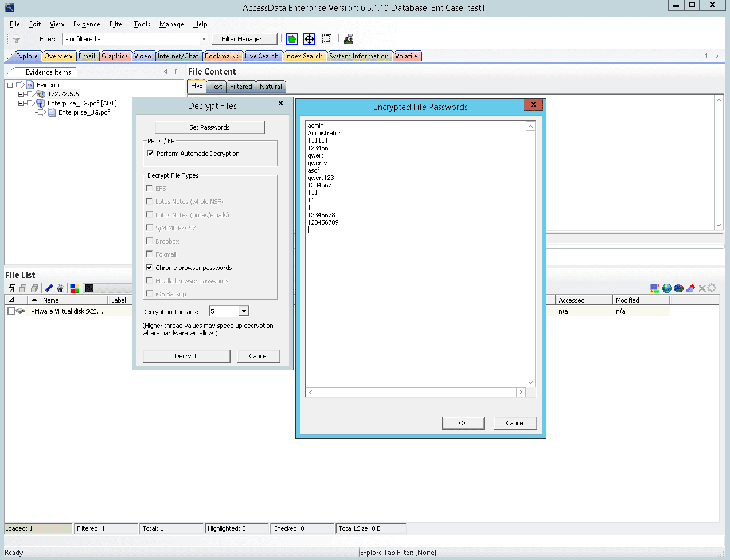730x560 pixels.
Task: Click the dark color swatch in File List toolbar
Action: (x=89, y=288)
